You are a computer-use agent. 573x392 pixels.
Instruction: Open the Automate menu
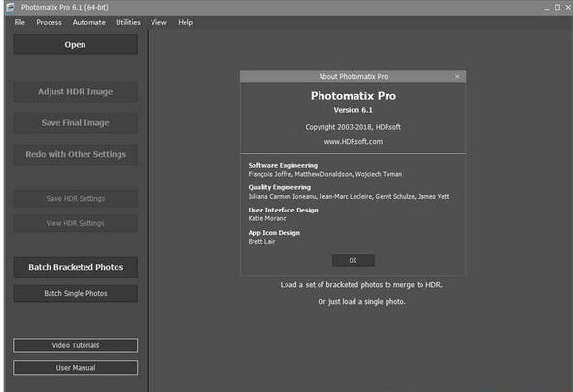click(88, 22)
